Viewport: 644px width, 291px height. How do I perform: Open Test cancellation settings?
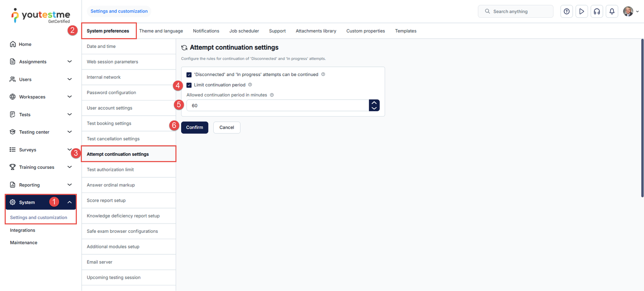coord(129,139)
